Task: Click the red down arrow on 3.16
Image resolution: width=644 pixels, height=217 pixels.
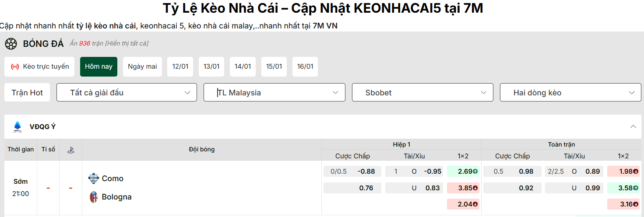Action: click(635, 204)
